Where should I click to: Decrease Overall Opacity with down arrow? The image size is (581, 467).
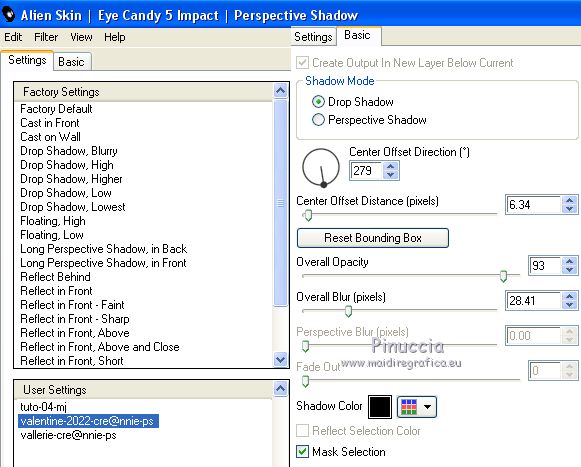click(570, 270)
